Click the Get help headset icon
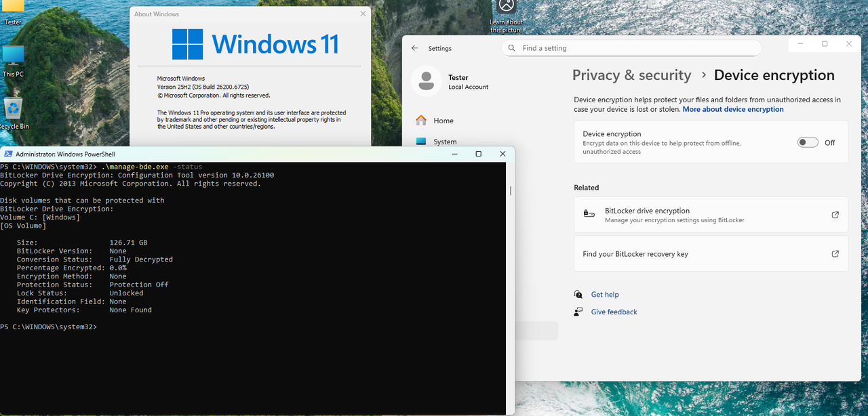This screenshot has width=868, height=416. 578,295
